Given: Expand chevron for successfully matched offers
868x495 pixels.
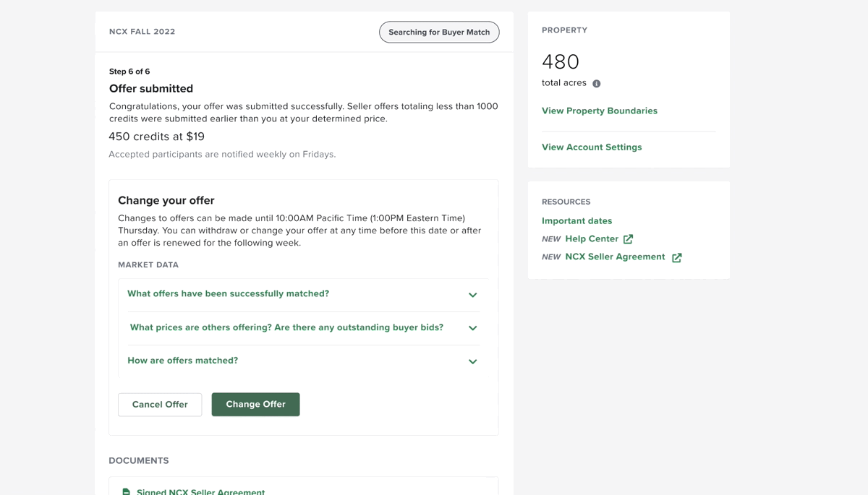Looking at the screenshot, I should coord(472,295).
